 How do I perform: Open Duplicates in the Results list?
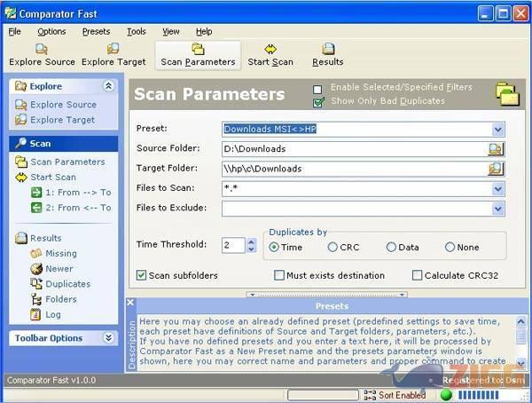66,284
